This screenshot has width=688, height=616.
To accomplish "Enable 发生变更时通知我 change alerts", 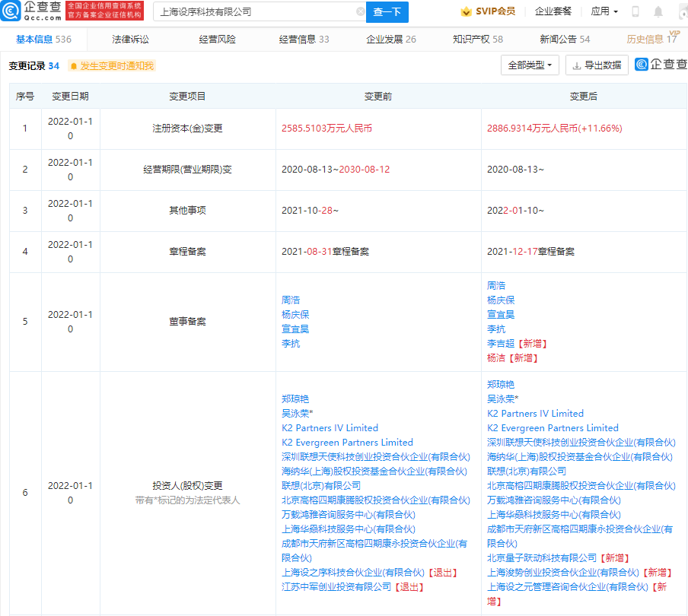I will [112, 65].
